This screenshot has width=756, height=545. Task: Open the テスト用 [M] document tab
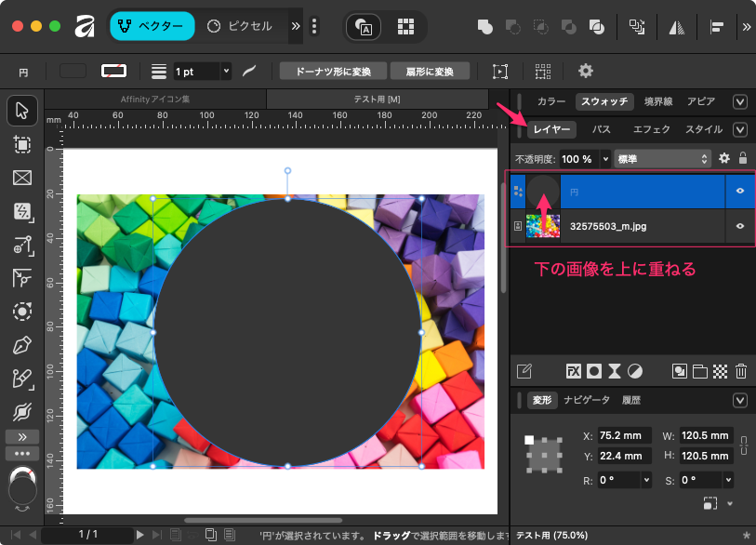tap(377, 100)
